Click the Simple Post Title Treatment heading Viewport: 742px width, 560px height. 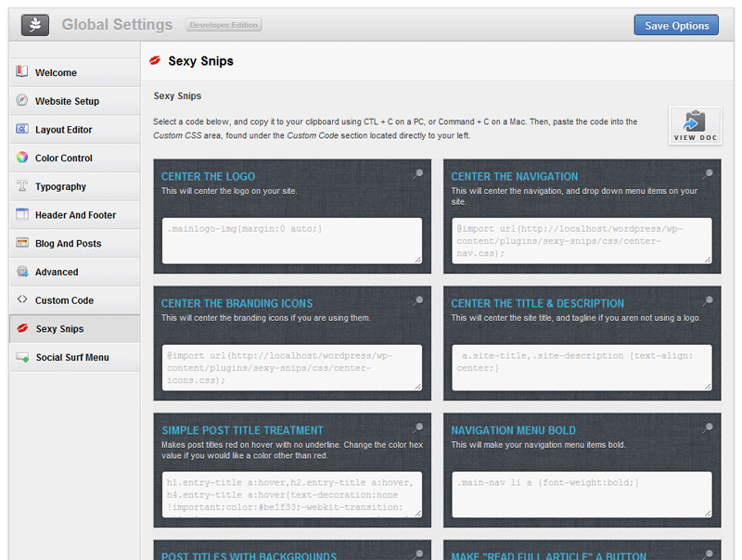tap(243, 430)
